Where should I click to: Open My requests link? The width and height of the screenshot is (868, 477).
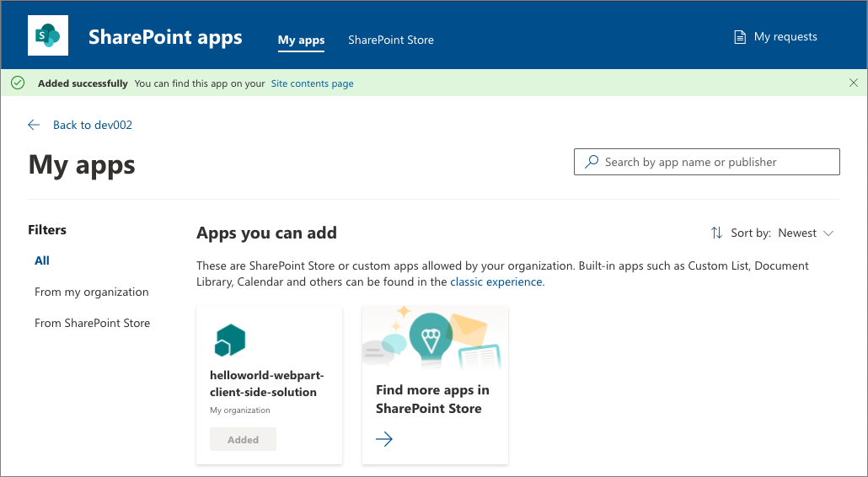pos(775,37)
